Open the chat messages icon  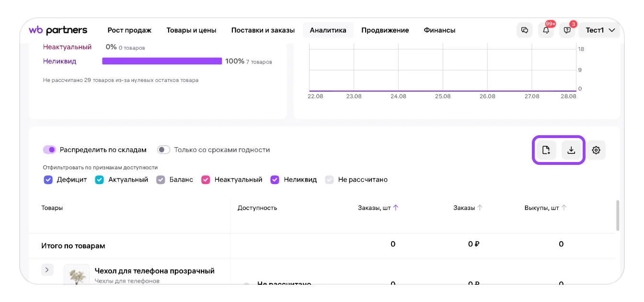click(x=525, y=30)
